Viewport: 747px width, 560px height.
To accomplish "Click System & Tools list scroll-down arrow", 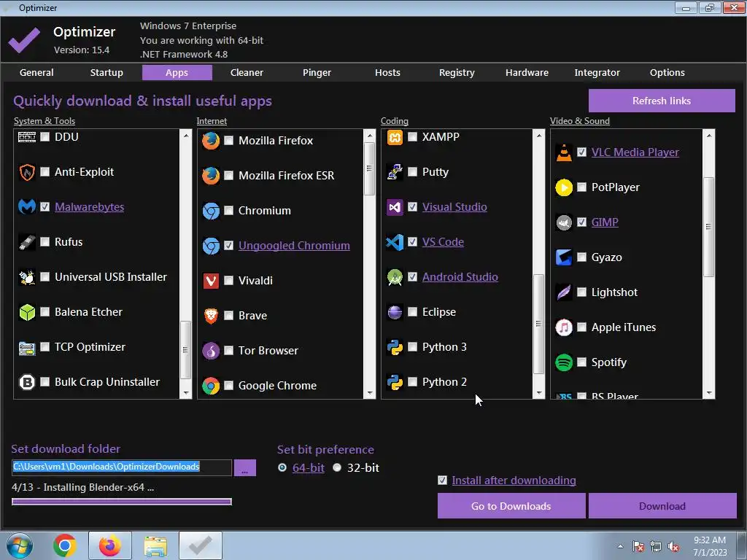I will point(186,393).
